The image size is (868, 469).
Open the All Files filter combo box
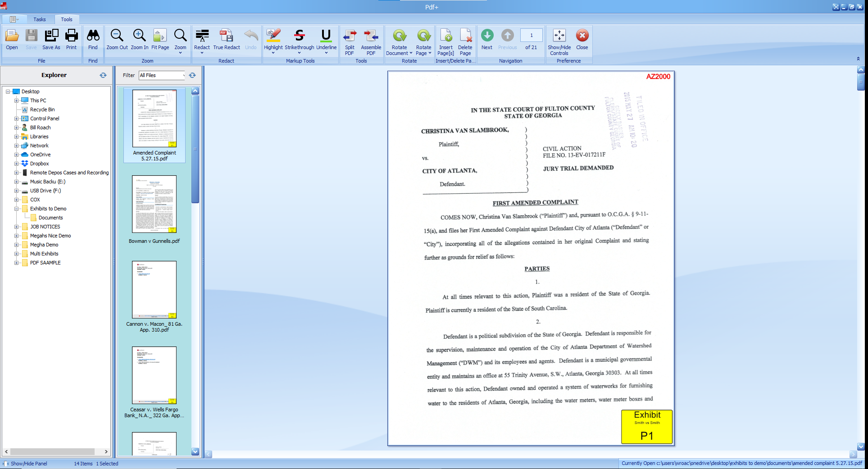(x=162, y=75)
